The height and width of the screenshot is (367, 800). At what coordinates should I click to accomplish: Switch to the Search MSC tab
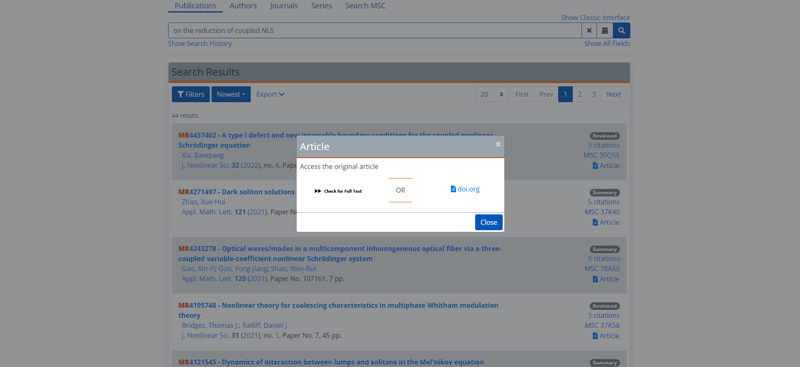click(x=365, y=6)
